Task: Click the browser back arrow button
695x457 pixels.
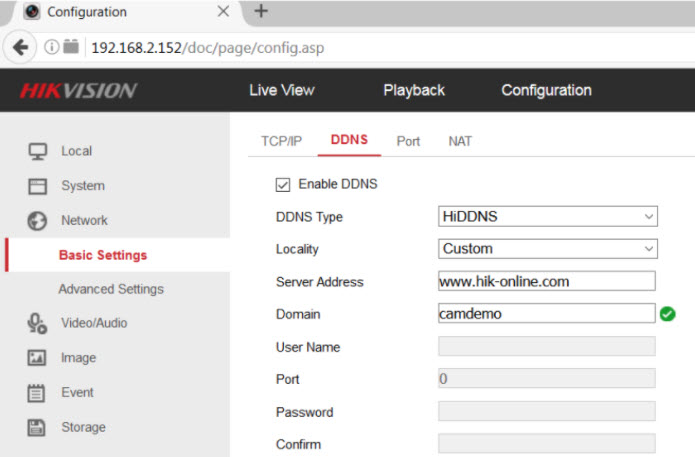Action: 19,47
